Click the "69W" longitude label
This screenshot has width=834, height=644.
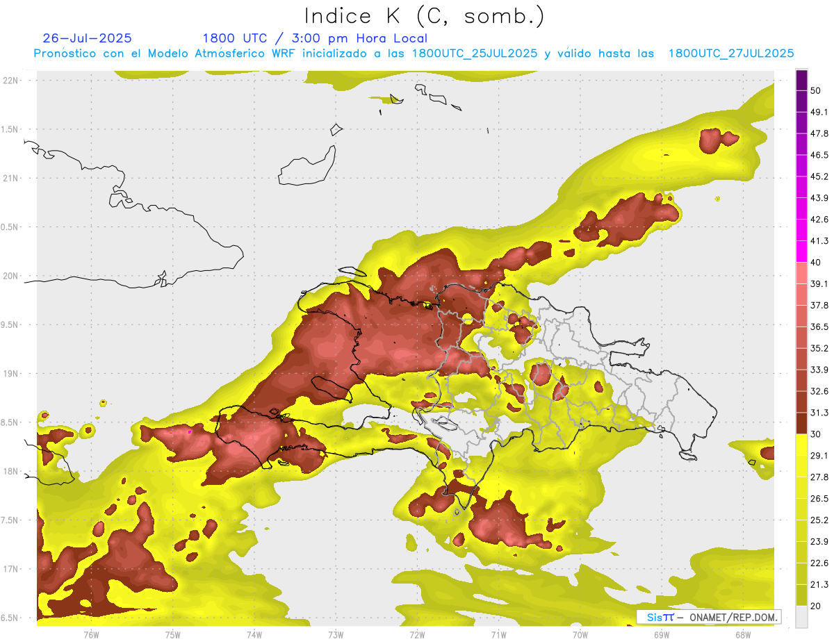662,634
